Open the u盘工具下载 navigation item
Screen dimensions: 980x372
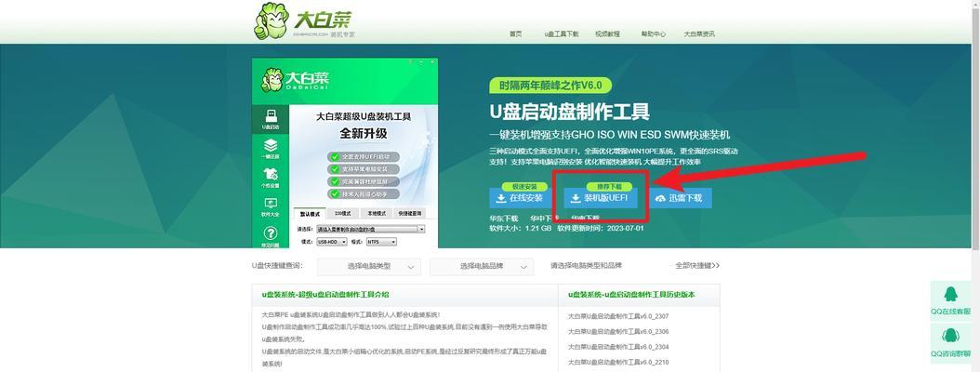click(x=562, y=34)
